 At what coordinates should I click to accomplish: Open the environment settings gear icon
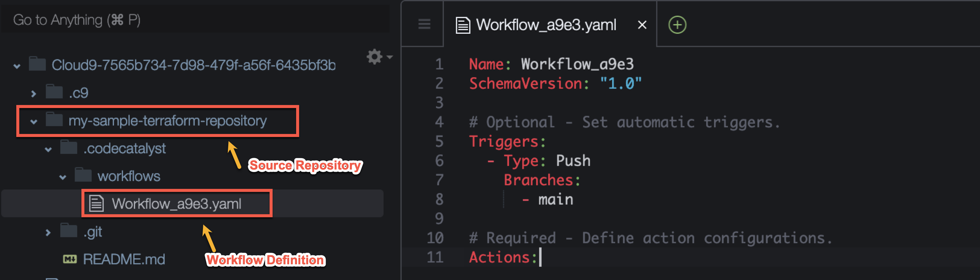pos(374,57)
